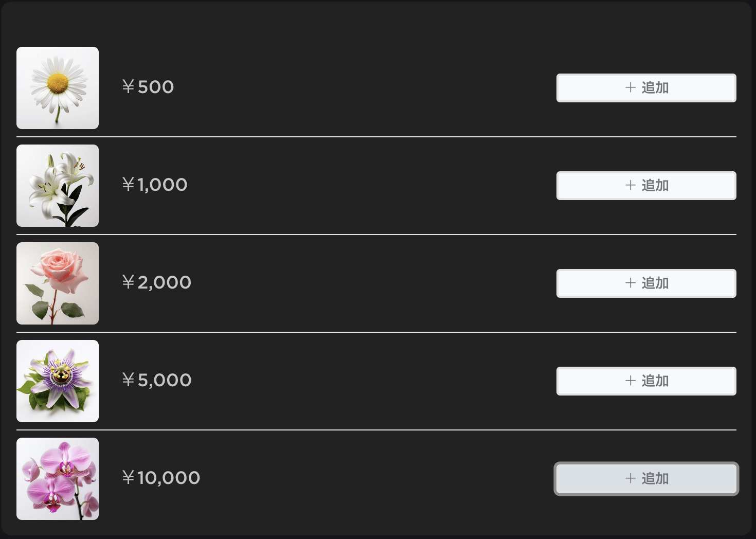This screenshot has height=539, width=756.
Task: Click the white daisy flower thumbnail
Action: coord(58,88)
